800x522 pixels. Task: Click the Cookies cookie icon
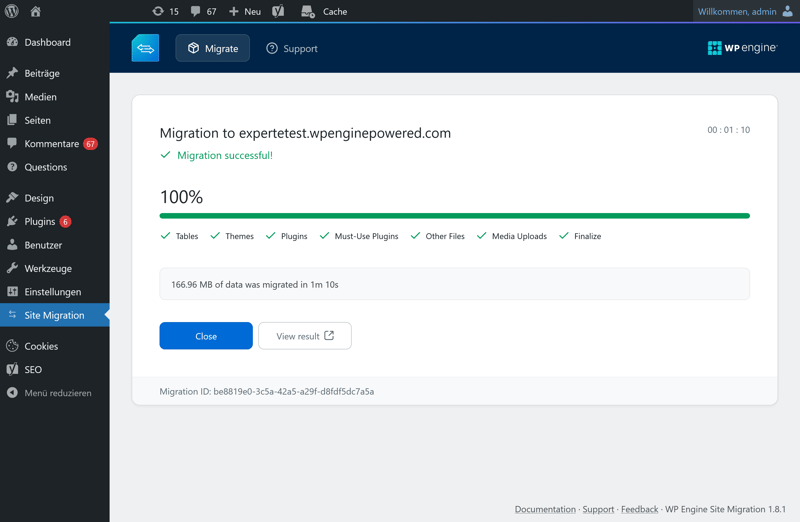[x=12, y=346]
